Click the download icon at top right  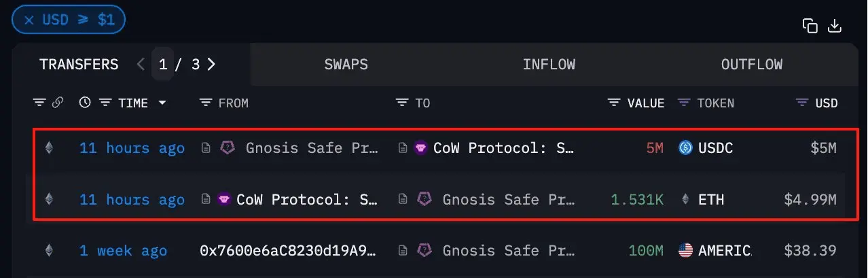pyautogui.click(x=835, y=26)
